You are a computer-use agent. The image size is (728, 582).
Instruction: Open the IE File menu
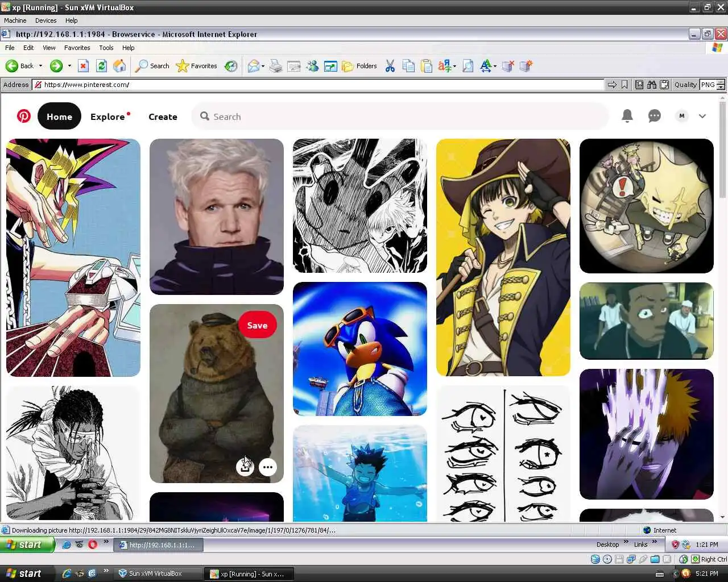pyautogui.click(x=10, y=48)
